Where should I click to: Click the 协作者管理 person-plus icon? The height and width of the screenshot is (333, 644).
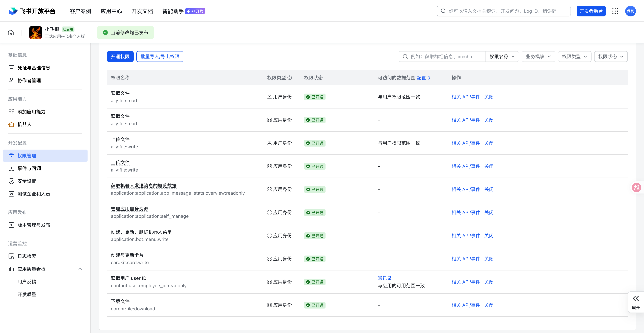(11, 80)
